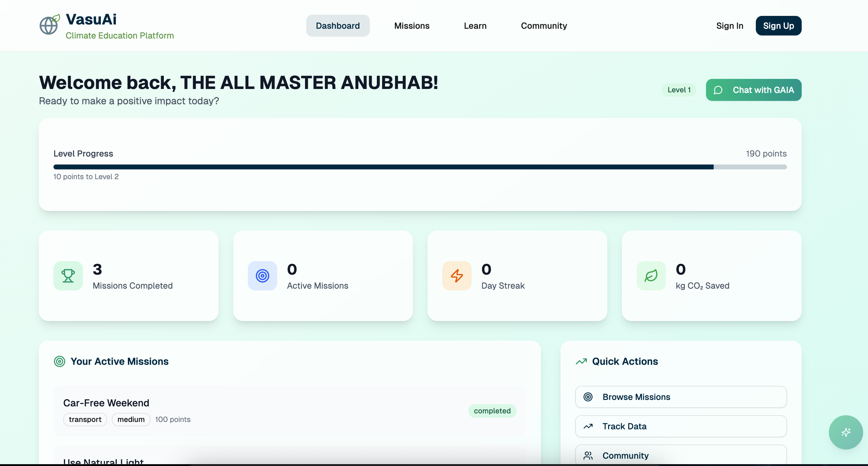Click the trending arrow beside Quick Actions

(x=581, y=361)
